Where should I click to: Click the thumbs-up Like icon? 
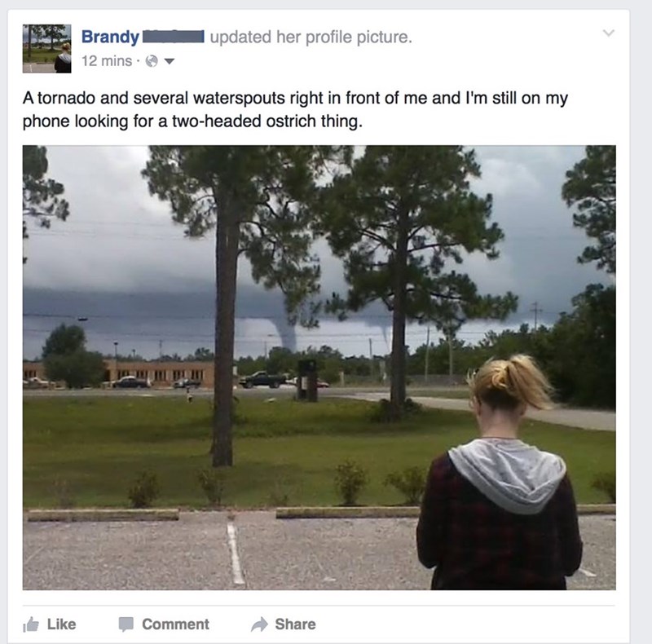tap(31, 624)
